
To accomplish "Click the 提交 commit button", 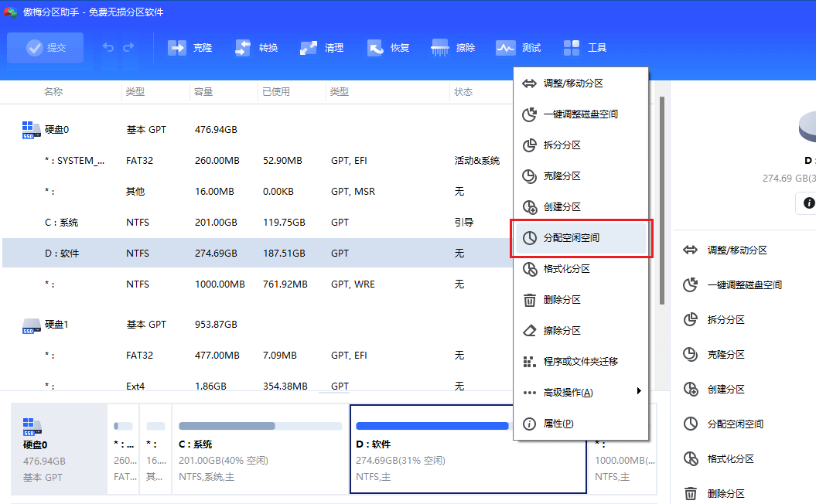I will tap(46, 48).
